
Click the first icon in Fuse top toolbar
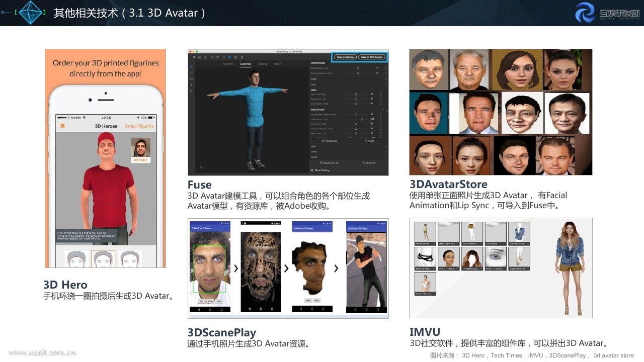point(194,57)
